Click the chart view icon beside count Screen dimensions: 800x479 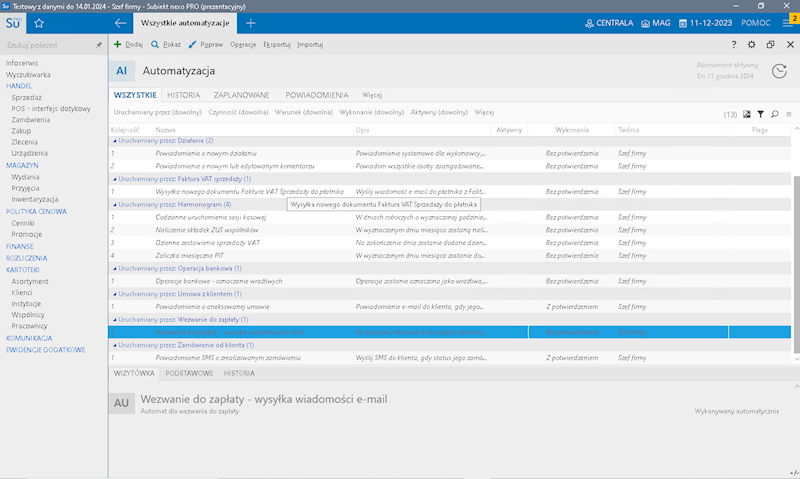point(746,114)
